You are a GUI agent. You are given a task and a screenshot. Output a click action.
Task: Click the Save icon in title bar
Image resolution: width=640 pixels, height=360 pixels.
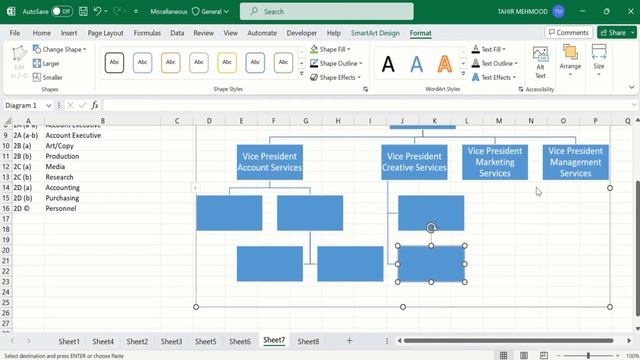click(83, 11)
